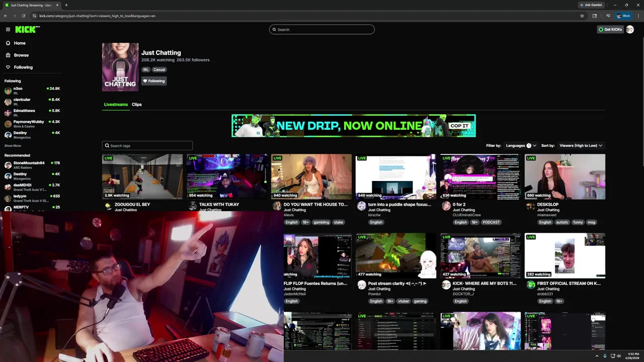Click miamaxxed channel name link
Viewport: 644px width, 362px height.
tap(547, 215)
